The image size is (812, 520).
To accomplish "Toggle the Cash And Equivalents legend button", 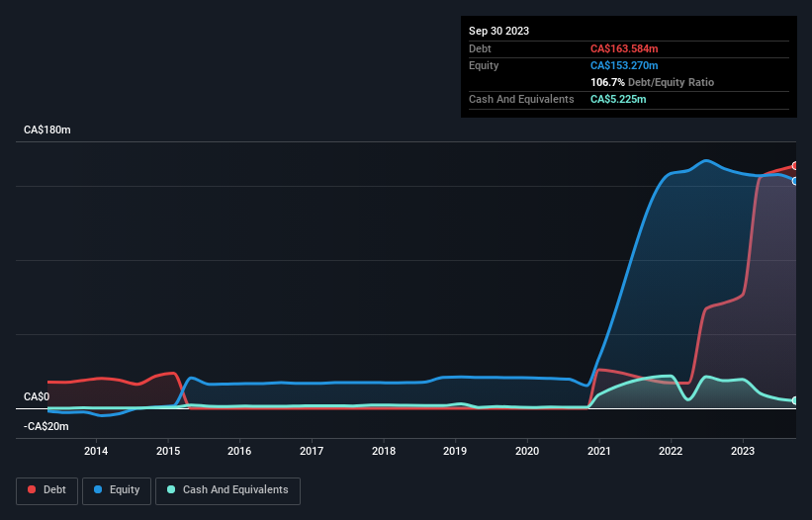I will pyautogui.click(x=227, y=490).
